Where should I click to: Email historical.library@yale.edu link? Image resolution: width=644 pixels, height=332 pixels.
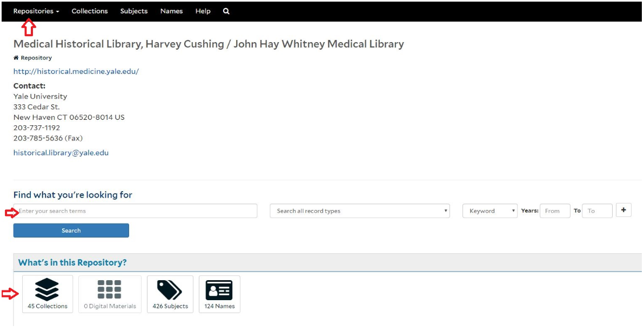pos(61,153)
